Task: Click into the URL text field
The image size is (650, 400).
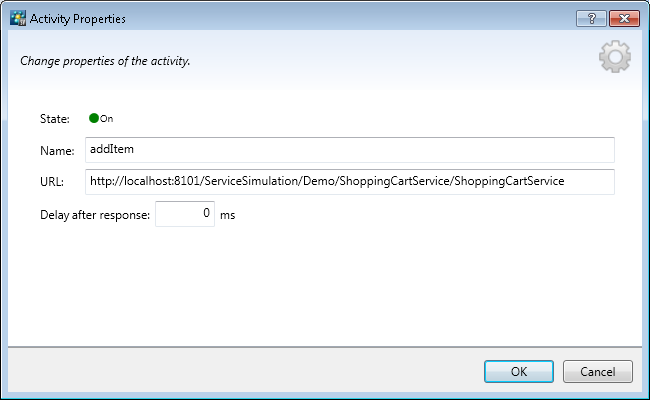Action: (348, 181)
